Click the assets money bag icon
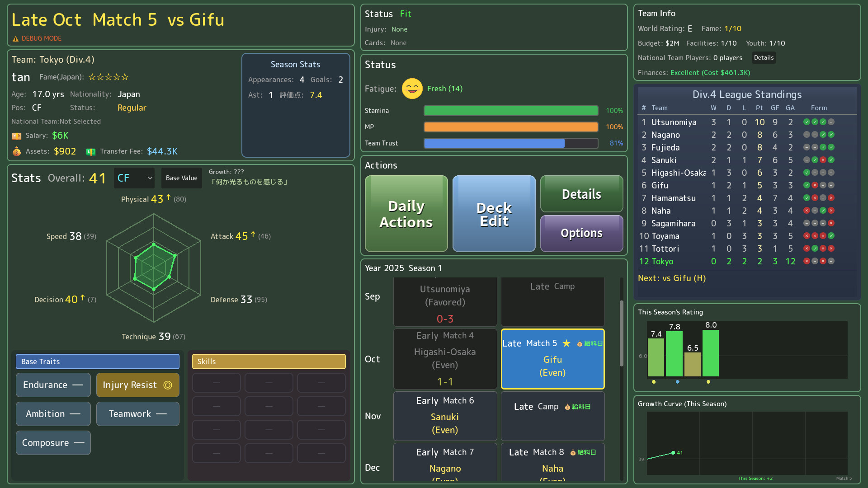The width and height of the screenshot is (868, 488). click(x=17, y=151)
